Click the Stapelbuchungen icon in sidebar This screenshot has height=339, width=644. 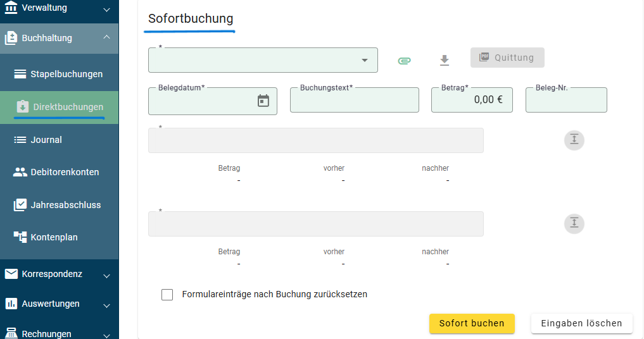point(20,74)
